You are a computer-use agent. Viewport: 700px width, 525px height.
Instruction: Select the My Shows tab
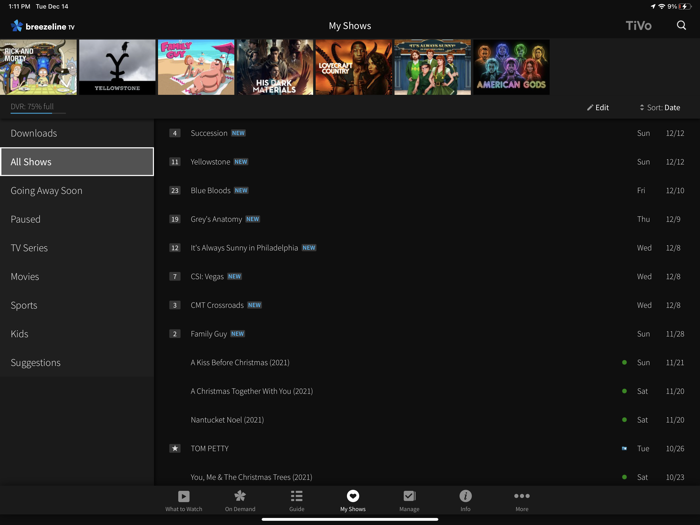coord(353,500)
